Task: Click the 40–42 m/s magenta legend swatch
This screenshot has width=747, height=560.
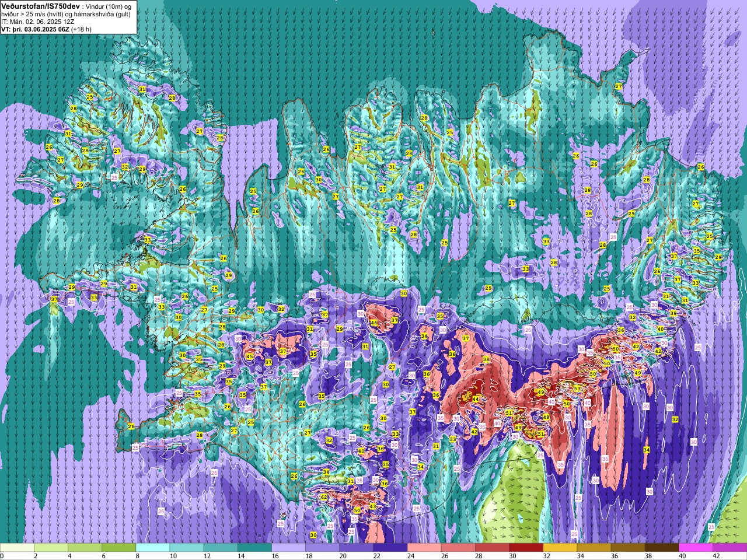Action: (696, 548)
